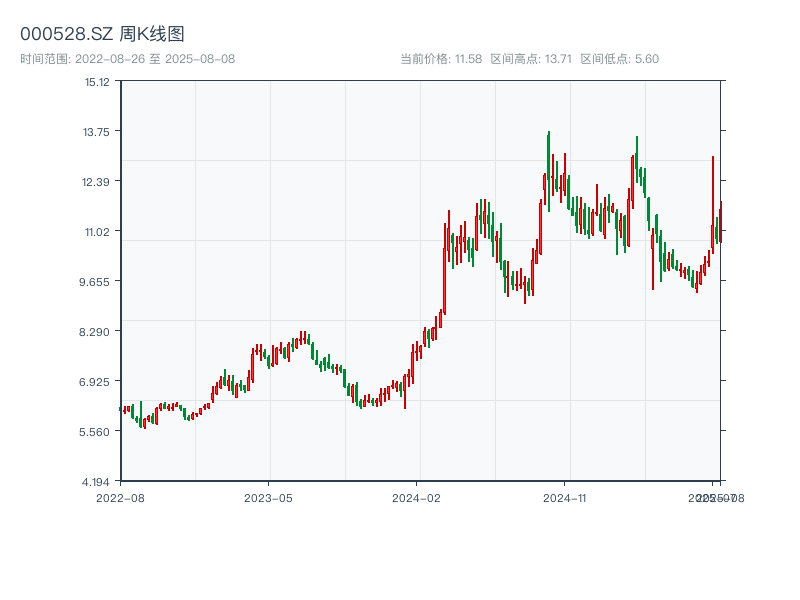Viewport: 800px width, 600px height.
Task: Click the 11.02 y-axis label
Action: pos(97,232)
